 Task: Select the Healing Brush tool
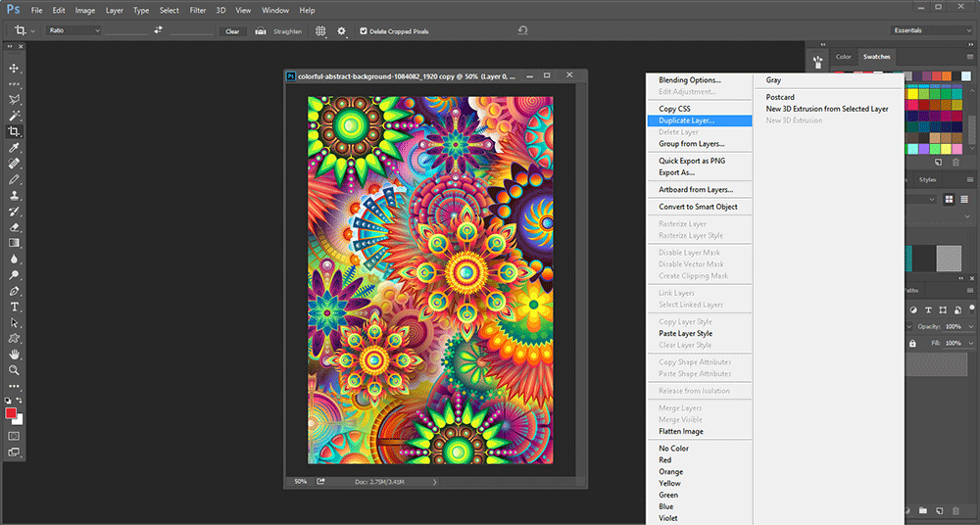(x=14, y=164)
